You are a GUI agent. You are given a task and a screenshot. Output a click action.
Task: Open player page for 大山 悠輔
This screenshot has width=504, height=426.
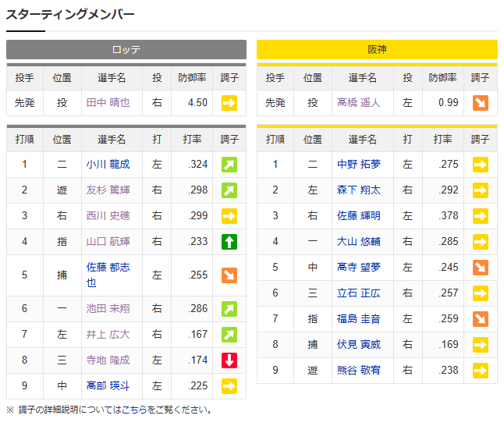[358, 241]
